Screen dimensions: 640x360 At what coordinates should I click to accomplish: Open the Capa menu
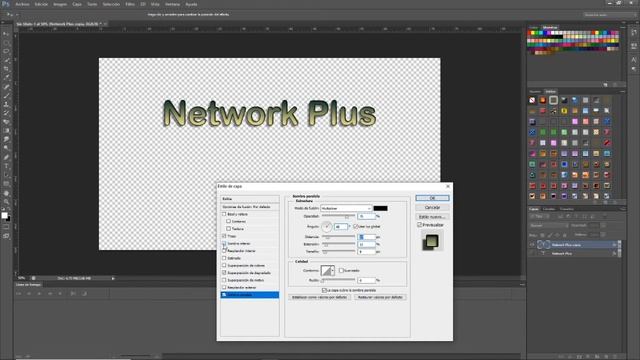[77, 4]
